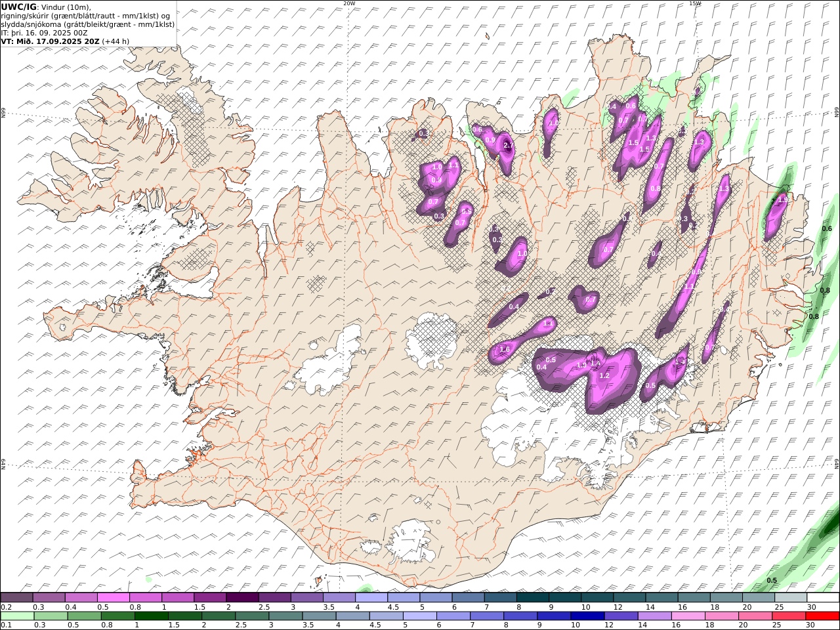Click the violet 12 swatch in lower legend row
840x630 pixels.
621,616
